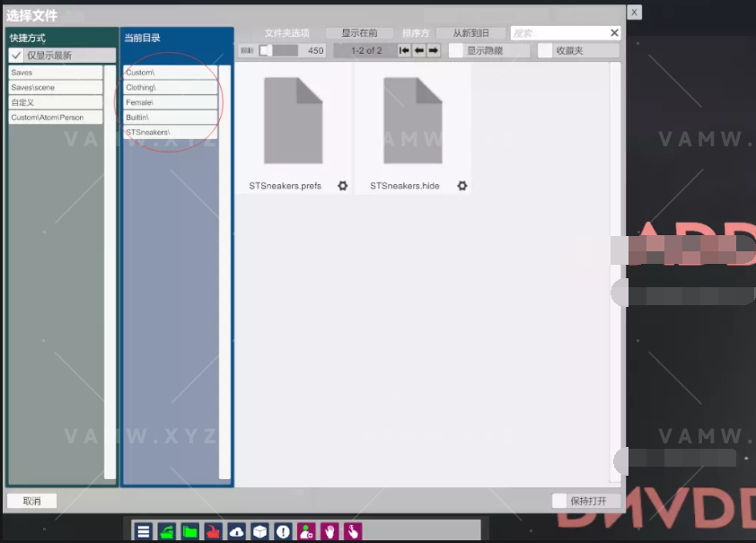Open the exclamation mark error log icon
This screenshot has width=756, height=543.
[283, 531]
